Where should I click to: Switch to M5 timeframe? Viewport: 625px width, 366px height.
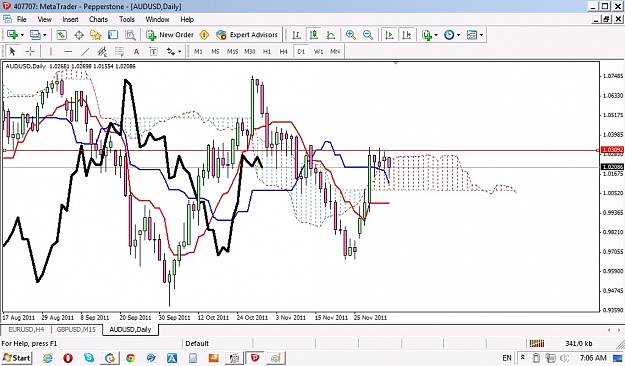[215, 51]
